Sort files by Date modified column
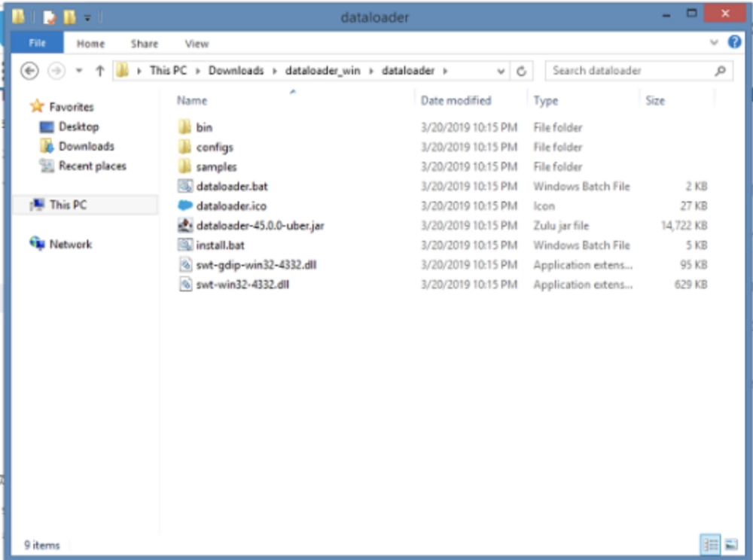 [x=456, y=100]
